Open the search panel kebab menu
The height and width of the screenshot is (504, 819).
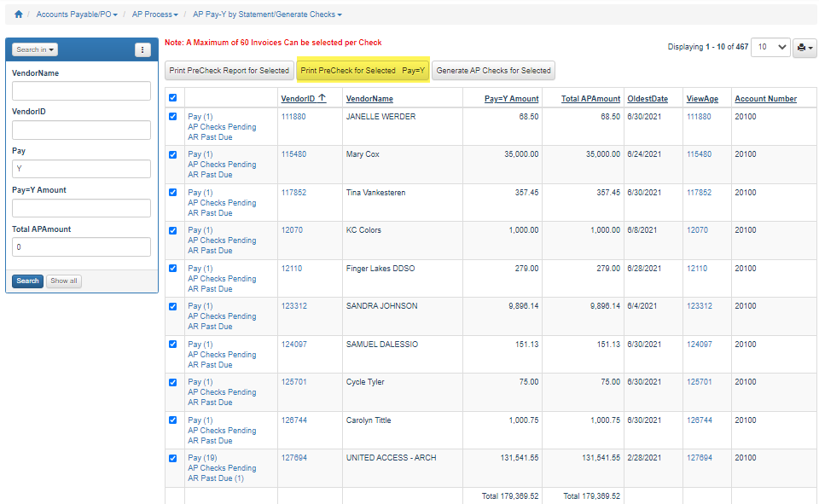point(142,49)
